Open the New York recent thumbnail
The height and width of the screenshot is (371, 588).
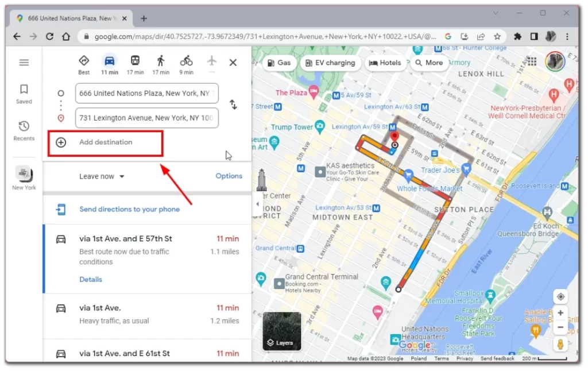pyautogui.click(x=24, y=178)
